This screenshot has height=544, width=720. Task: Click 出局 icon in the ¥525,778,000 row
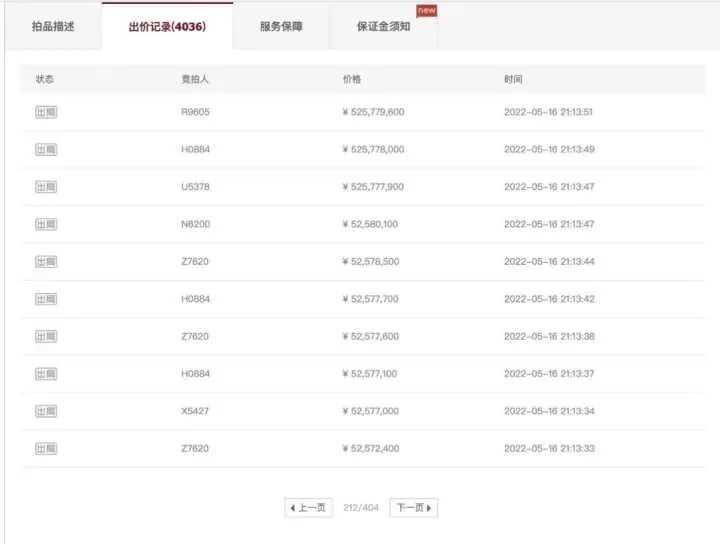[46, 150]
